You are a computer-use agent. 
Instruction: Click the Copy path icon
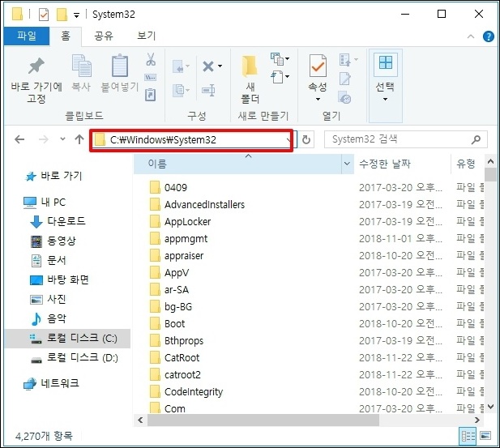tap(151, 77)
